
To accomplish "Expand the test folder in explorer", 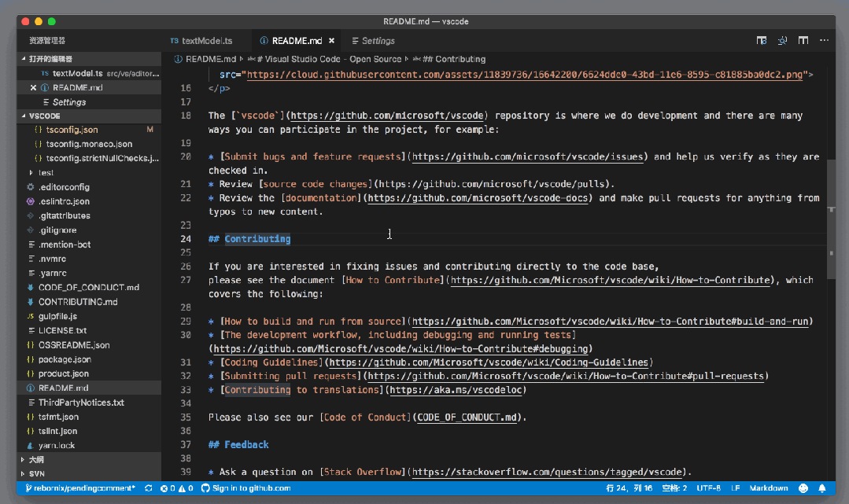I will coord(45,172).
